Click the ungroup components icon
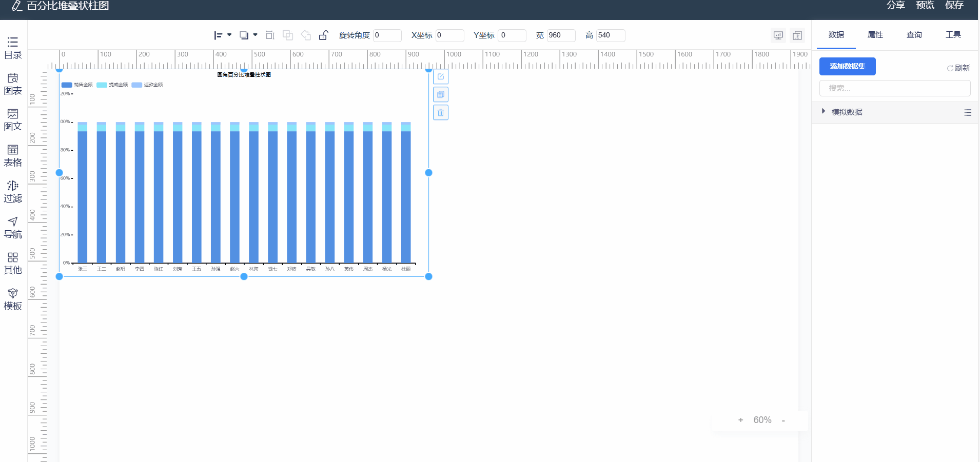The image size is (980, 462). point(306,35)
